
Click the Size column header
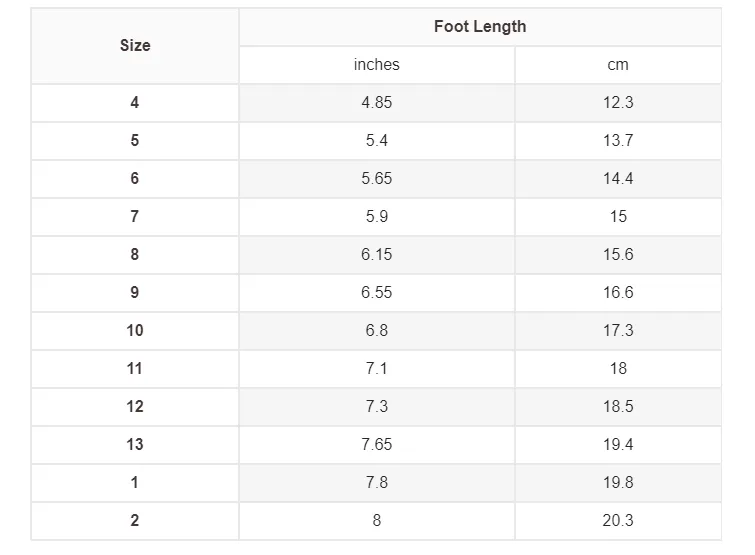pyautogui.click(x=135, y=46)
